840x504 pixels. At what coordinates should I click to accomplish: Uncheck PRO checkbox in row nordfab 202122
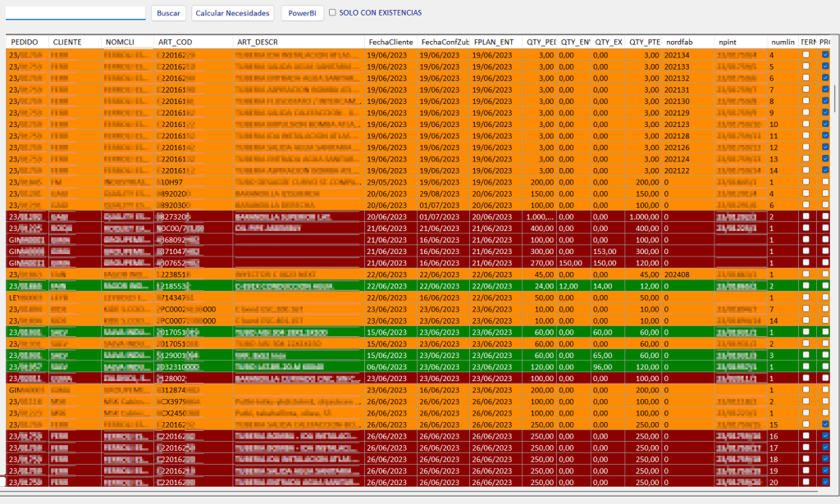(x=825, y=170)
